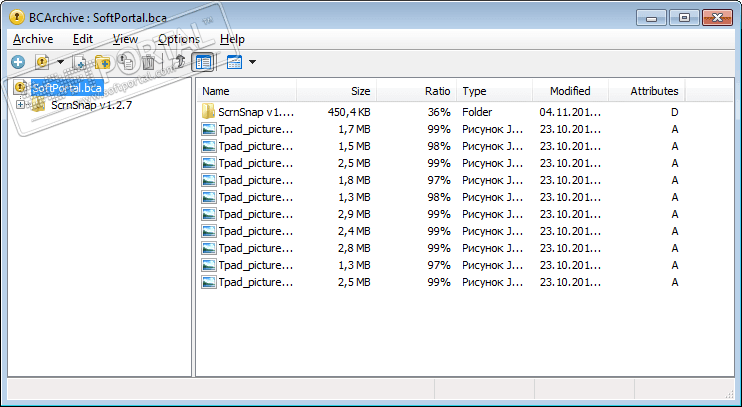Click the folder icon of ScrnSnap v1.2.7 in tree
Image resolution: width=742 pixels, height=407 pixels.
[x=38, y=105]
